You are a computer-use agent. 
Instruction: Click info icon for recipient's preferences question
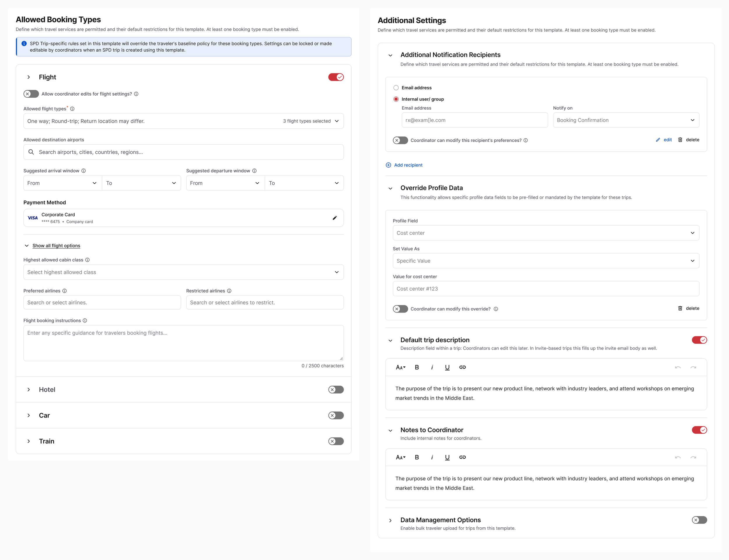click(526, 140)
